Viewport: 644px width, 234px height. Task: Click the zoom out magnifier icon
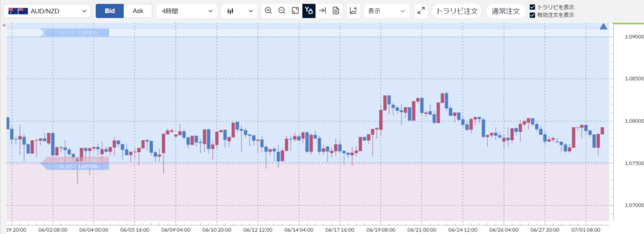point(282,11)
